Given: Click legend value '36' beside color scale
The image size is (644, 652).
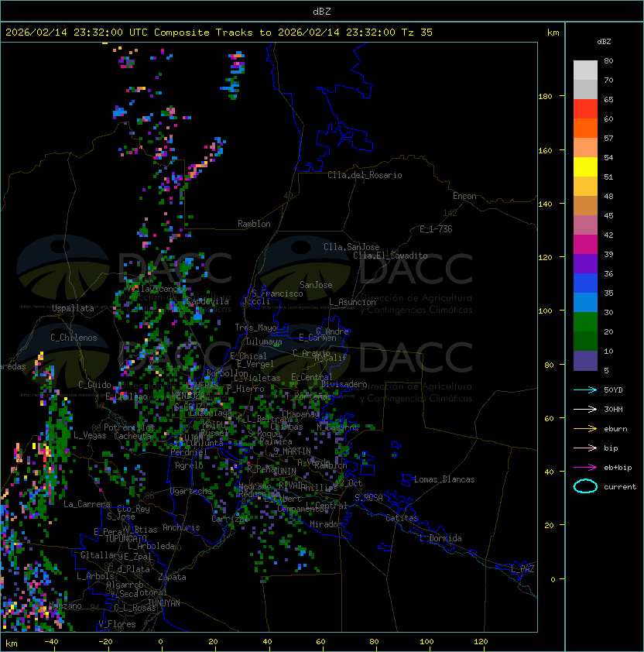Looking at the screenshot, I should click(x=608, y=273).
